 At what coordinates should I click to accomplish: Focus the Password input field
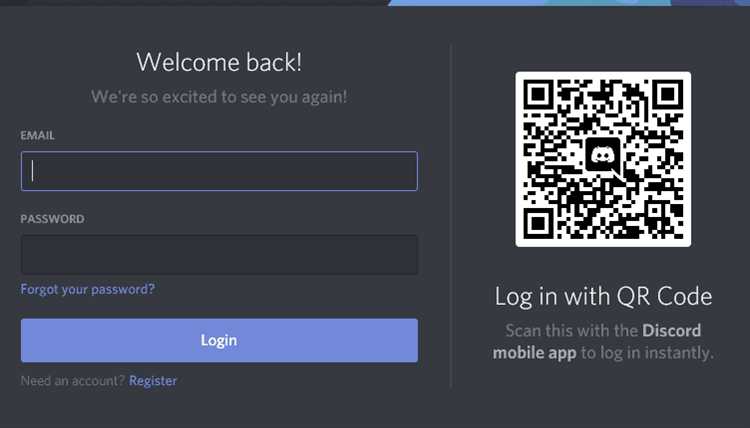(x=219, y=254)
